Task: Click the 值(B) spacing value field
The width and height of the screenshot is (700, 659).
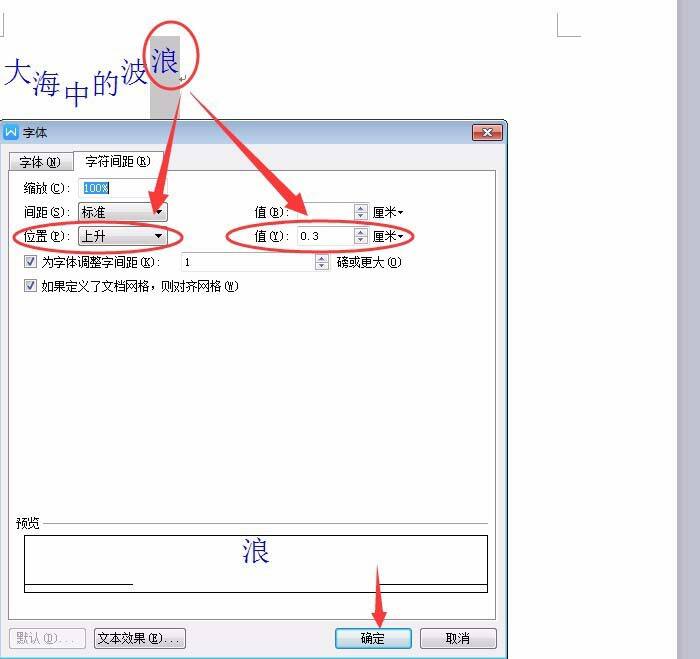Action: point(325,212)
